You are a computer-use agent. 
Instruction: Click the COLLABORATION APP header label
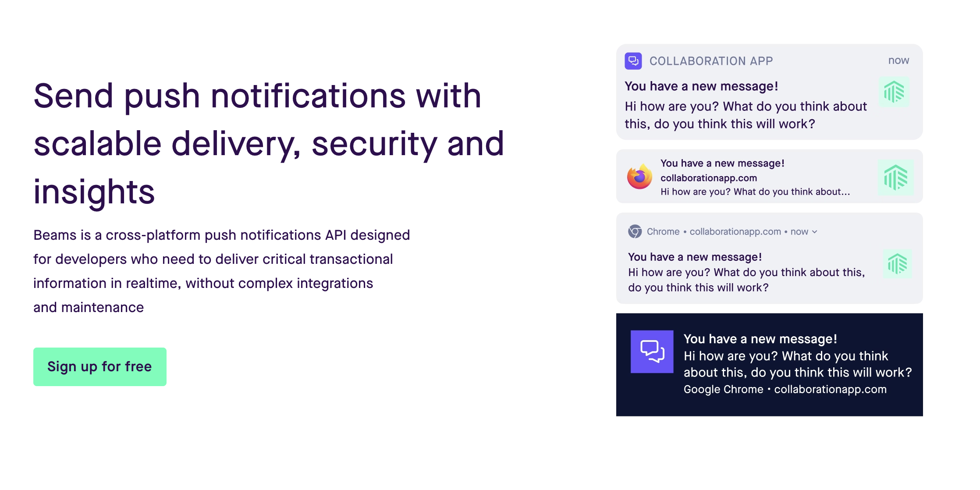[711, 61]
